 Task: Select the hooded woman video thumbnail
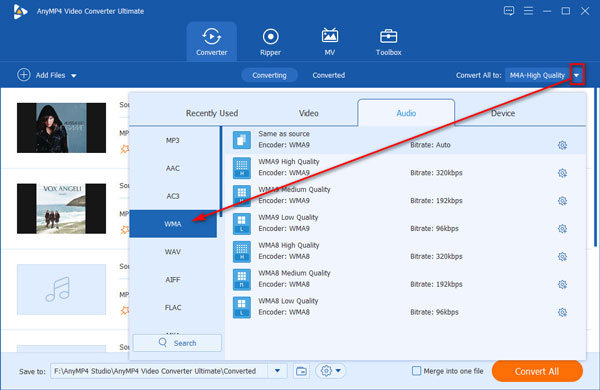[x=61, y=128]
